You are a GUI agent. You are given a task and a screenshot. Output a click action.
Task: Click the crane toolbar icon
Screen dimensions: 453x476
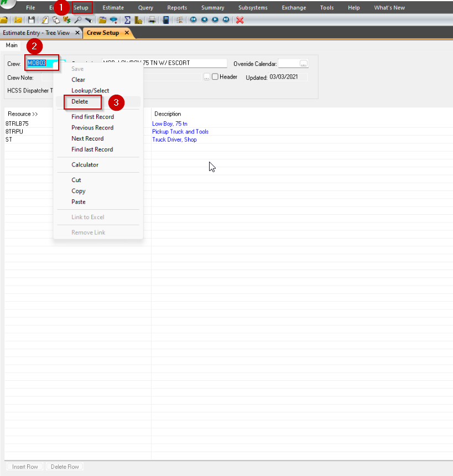click(180, 20)
